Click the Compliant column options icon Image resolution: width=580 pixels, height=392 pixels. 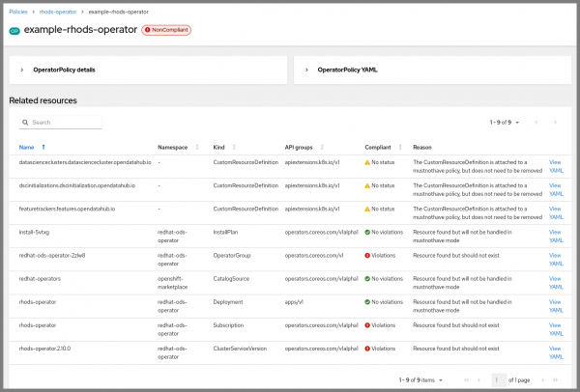pos(398,147)
